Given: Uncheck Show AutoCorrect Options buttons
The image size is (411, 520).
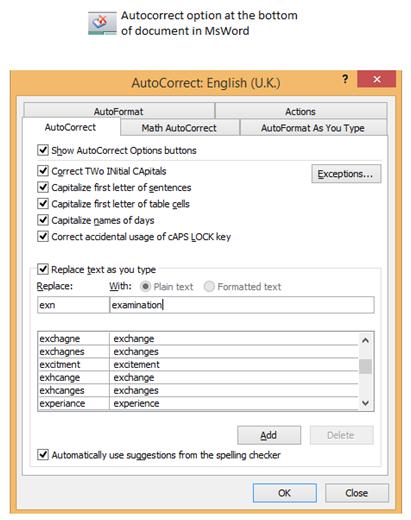Looking at the screenshot, I should 43,150.
